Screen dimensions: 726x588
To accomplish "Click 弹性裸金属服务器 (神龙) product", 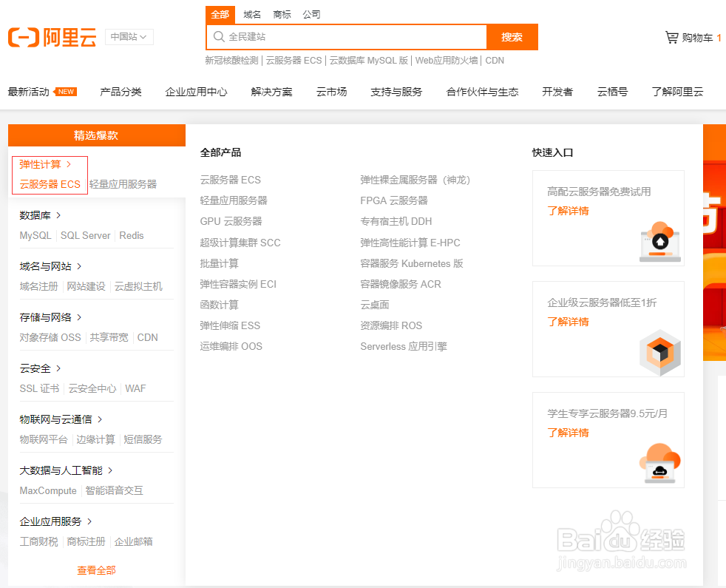I will pos(415,180).
